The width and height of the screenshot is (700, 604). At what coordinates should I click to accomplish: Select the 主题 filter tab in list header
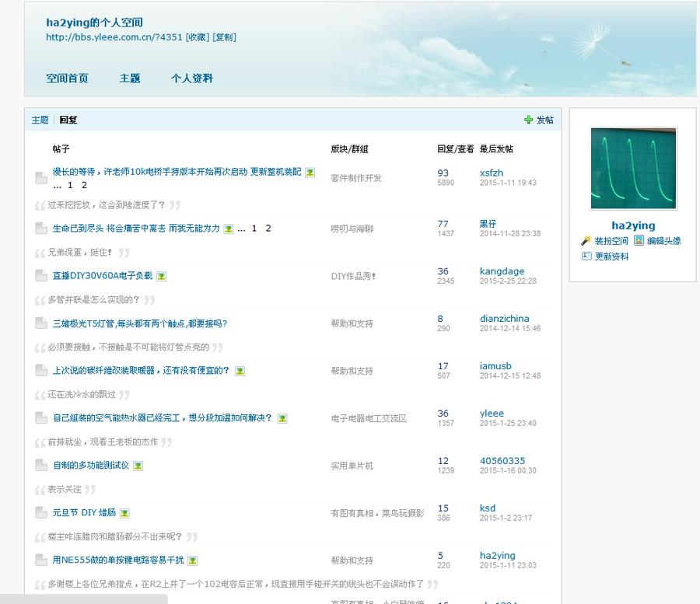pos(40,120)
